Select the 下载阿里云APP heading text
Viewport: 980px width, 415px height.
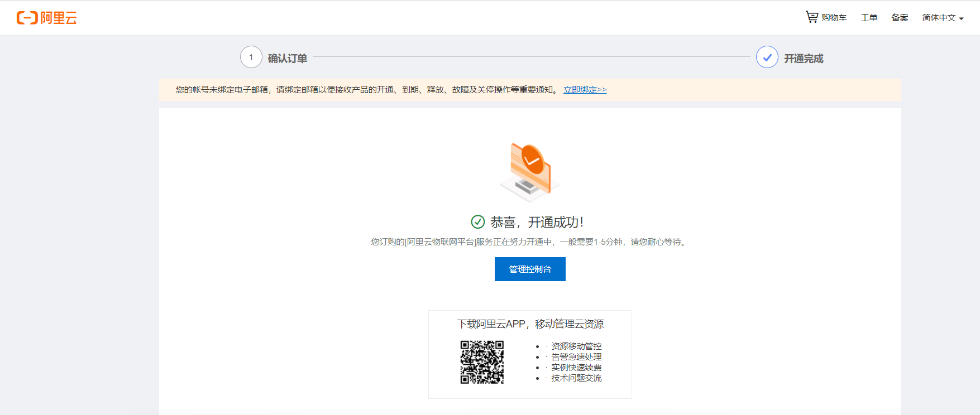(x=530, y=324)
